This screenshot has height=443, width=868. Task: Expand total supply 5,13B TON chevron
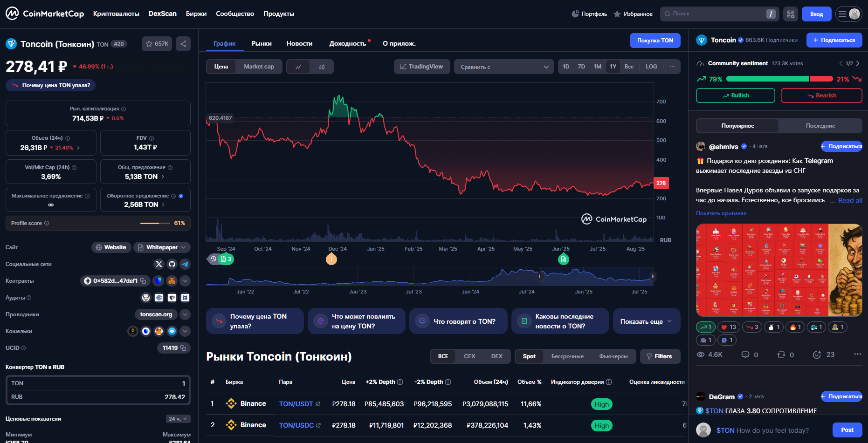(x=162, y=177)
